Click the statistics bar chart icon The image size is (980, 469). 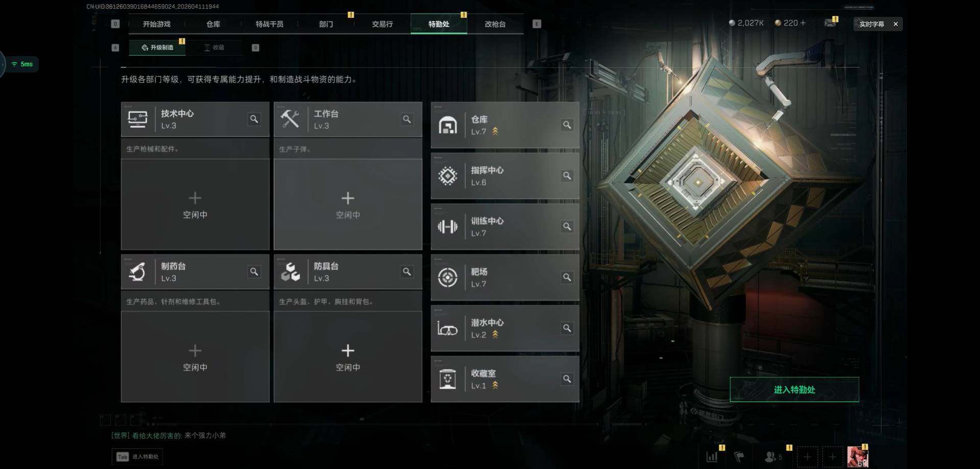pyautogui.click(x=712, y=457)
